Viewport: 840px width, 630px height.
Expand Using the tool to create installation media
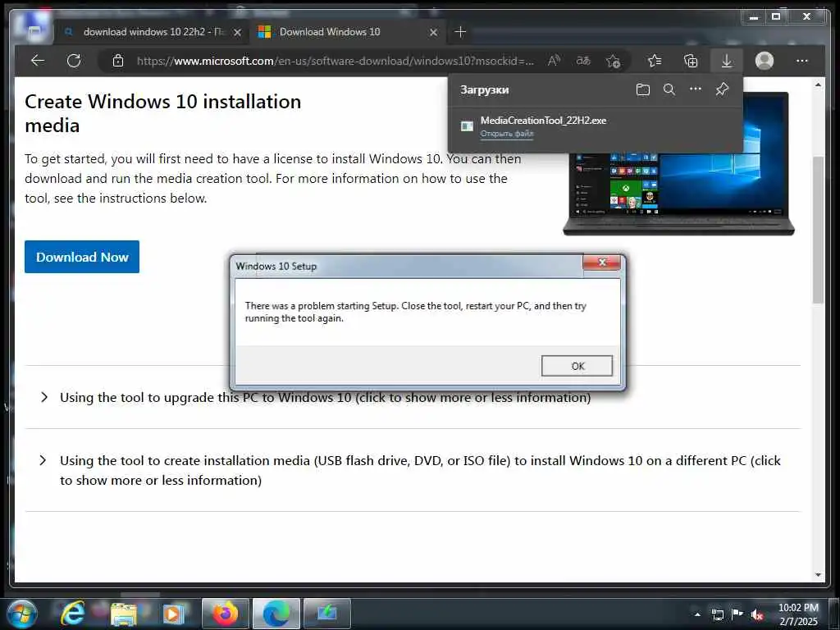click(x=412, y=470)
